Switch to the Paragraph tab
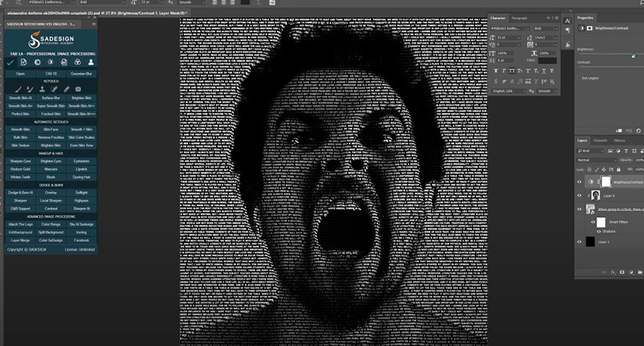Image resolution: width=644 pixels, height=346 pixels. coord(519,18)
